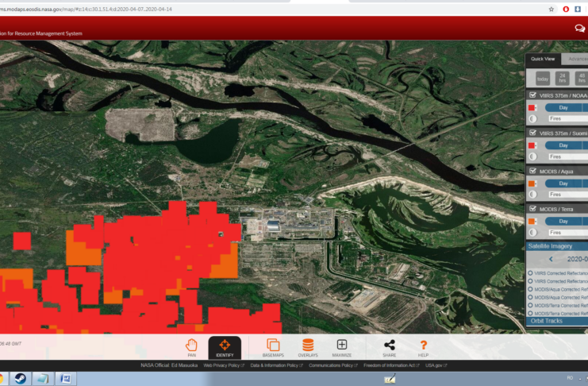Screen dimensions: 588x386
Task: Open Word from the taskbar
Action: pos(66,378)
